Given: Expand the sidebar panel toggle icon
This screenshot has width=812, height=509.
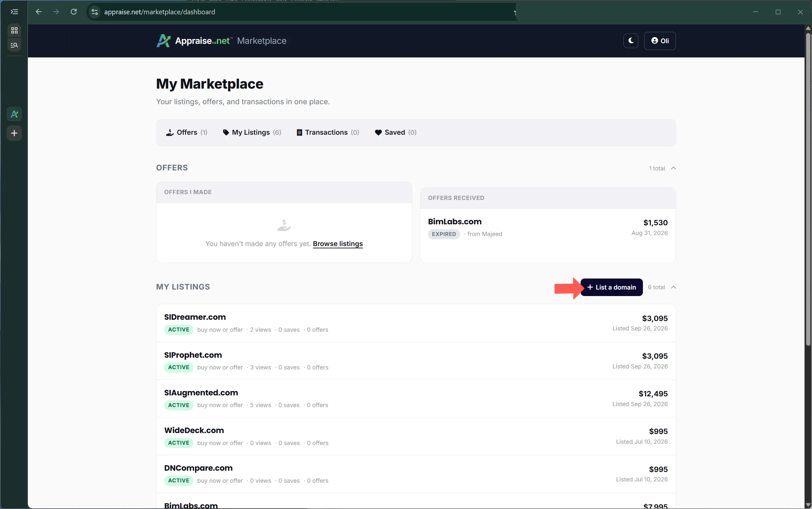Looking at the screenshot, I should point(14,12).
